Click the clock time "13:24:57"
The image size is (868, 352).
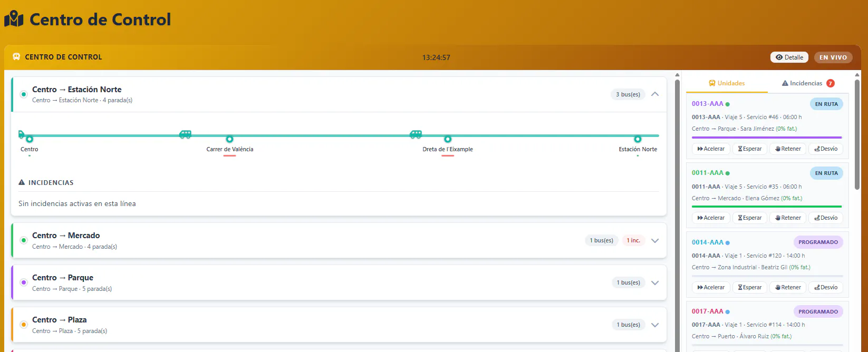(436, 57)
